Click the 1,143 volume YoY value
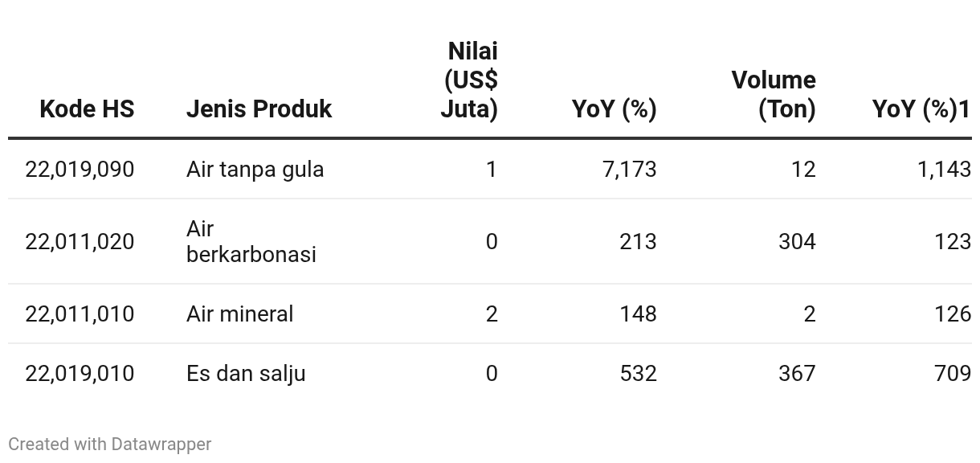The width and height of the screenshot is (980, 463). (944, 169)
